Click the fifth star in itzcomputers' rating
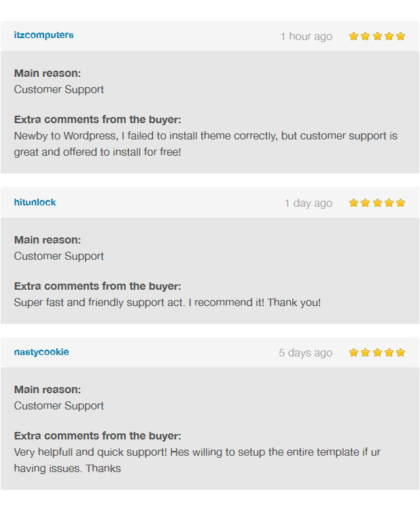420x517 pixels. [x=400, y=36]
